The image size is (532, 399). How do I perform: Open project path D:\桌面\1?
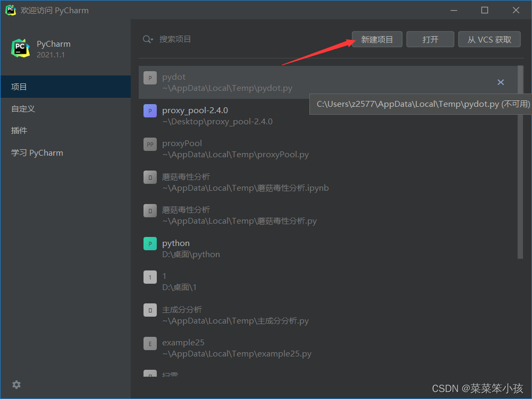179,287
